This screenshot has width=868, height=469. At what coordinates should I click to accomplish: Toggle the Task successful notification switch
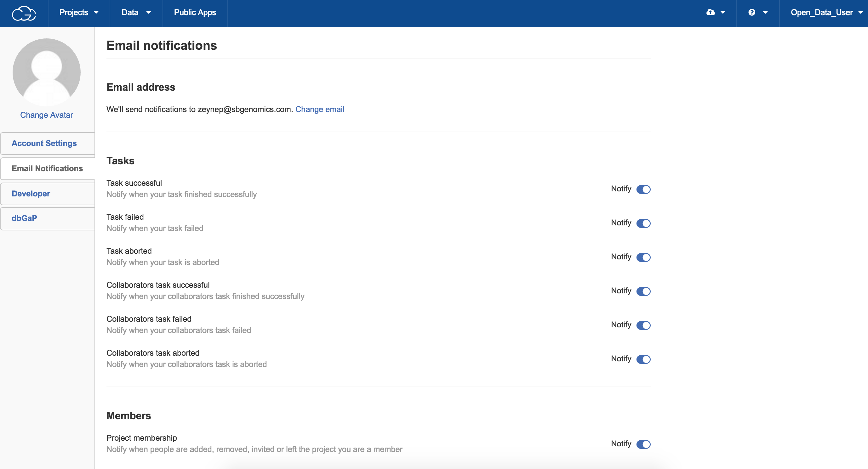pyautogui.click(x=643, y=189)
